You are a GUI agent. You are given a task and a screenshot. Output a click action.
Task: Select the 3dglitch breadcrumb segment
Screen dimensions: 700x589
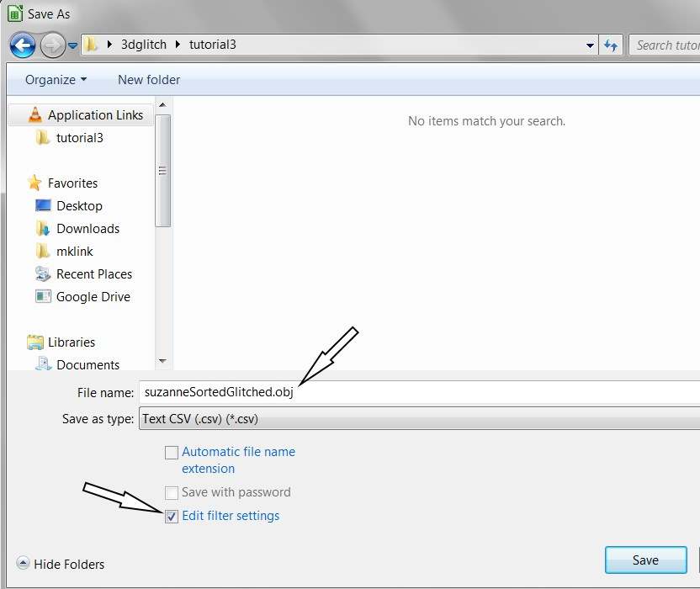pyautogui.click(x=144, y=45)
